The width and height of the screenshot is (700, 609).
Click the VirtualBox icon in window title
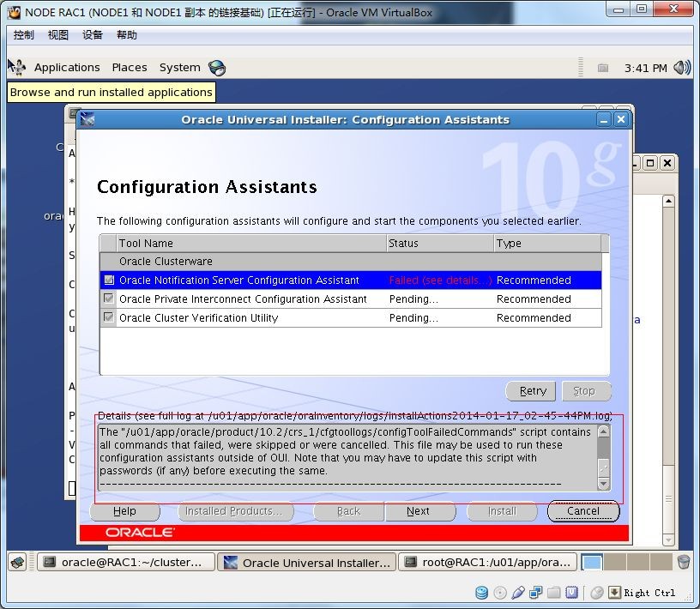pyautogui.click(x=15, y=13)
